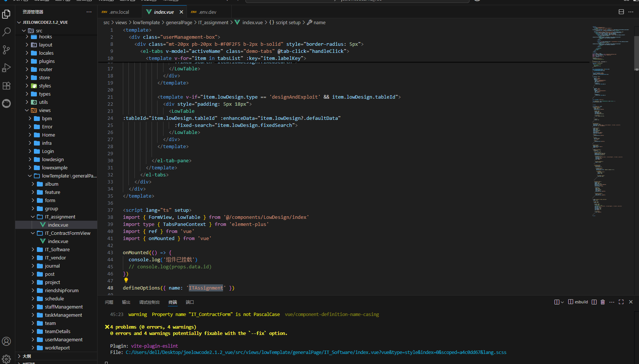Click the lowTemplate breadcrumb segment
The width and height of the screenshot is (639, 364).
tap(146, 23)
